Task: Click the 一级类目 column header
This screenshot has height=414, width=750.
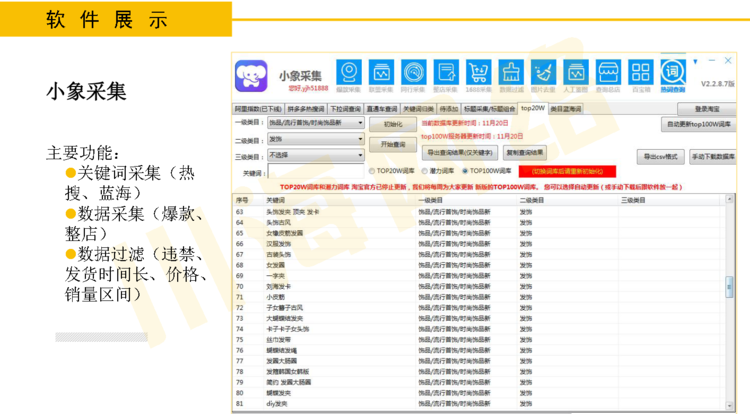Action: pyautogui.click(x=466, y=200)
